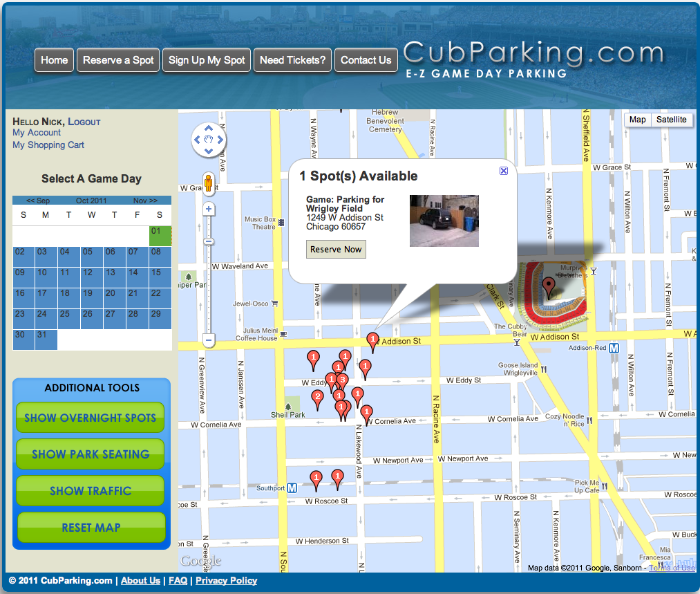Open the Sign Up My Spot menu item
Screen dimensions: 700x594
coord(207,60)
